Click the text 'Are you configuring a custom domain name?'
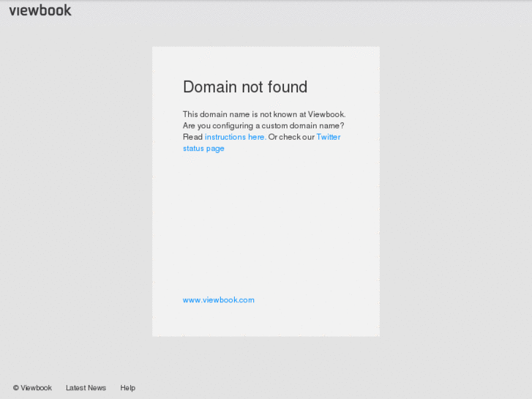This screenshot has width=532, height=399. click(263, 126)
